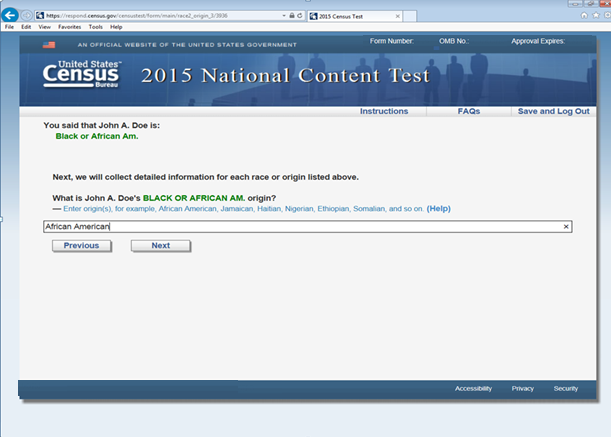Image resolution: width=611 pixels, height=437 pixels.
Task: Click the browser Forward arrow button
Action: (x=26, y=16)
